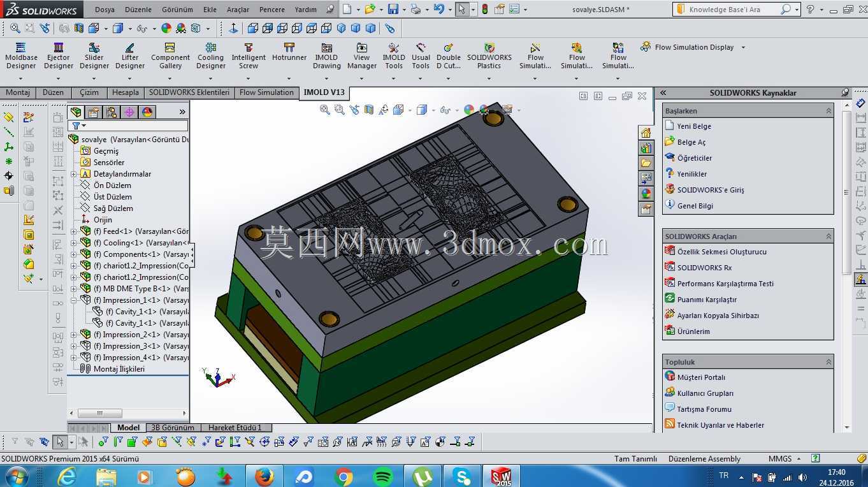The height and width of the screenshot is (487, 868).
Task: Open the Intelligent Screw tool
Action: point(249,56)
